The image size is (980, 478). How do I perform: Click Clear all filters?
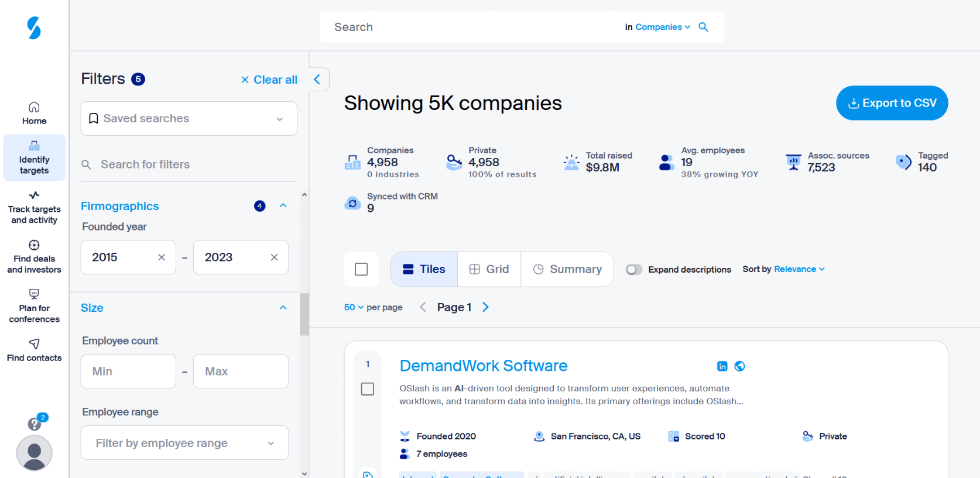tap(269, 80)
